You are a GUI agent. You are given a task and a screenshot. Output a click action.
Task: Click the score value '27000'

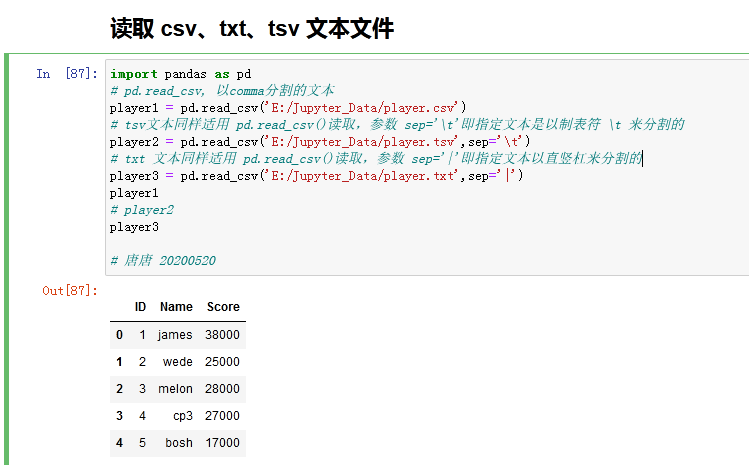(x=222, y=416)
